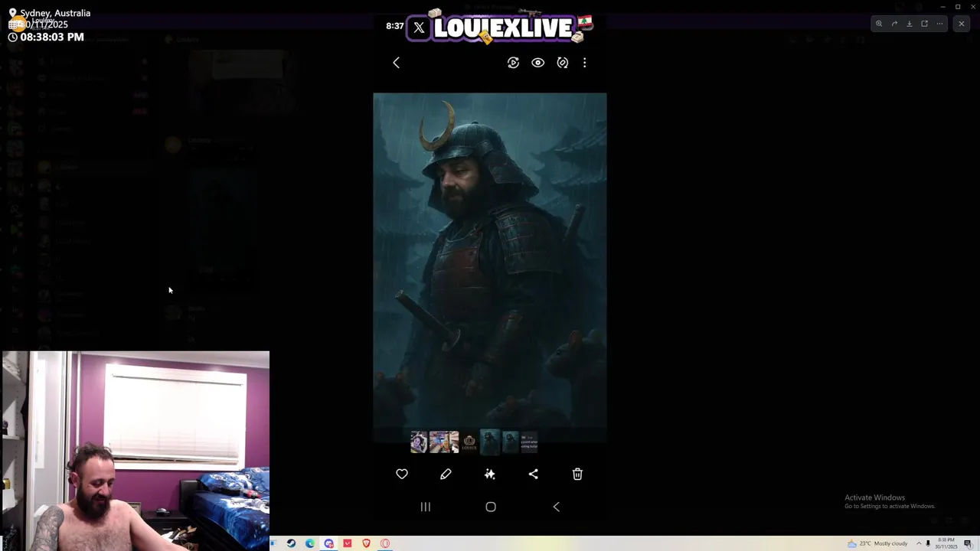Open image in browser from viewer toolbar
Viewport: 980px width, 551px height.
pyautogui.click(x=924, y=24)
